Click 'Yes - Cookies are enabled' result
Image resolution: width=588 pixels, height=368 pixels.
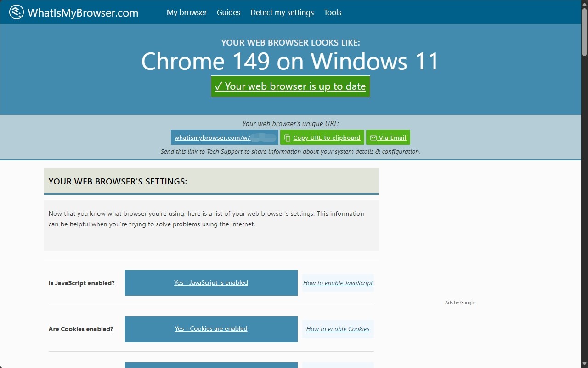pyautogui.click(x=211, y=329)
